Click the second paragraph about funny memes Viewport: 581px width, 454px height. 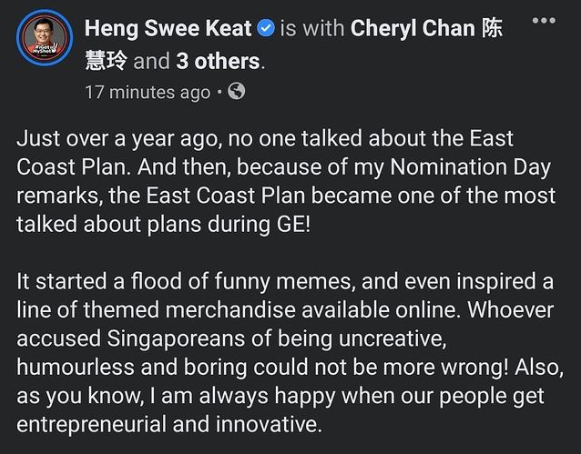click(290, 353)
